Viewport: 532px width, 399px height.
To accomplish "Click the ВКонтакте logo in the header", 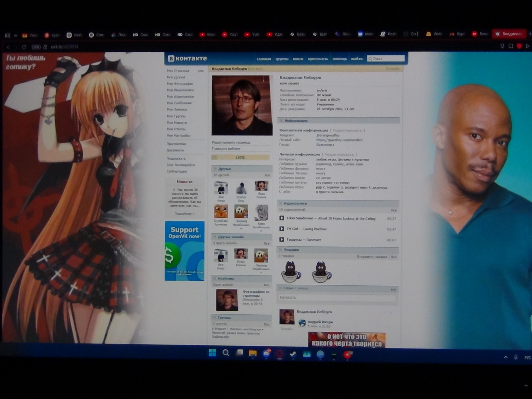I will pos(187,58).
